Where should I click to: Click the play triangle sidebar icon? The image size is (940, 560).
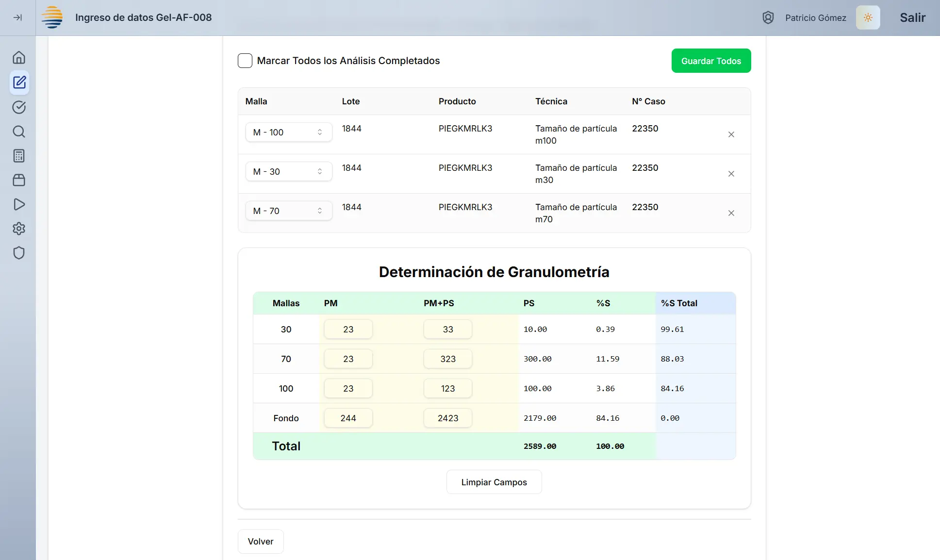19,204
